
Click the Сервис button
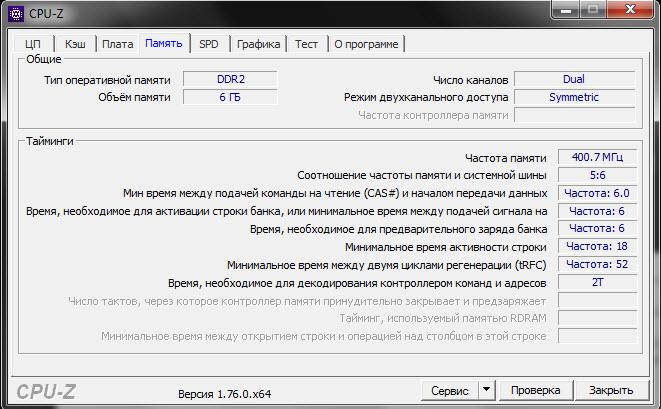[x=450, y=390]
